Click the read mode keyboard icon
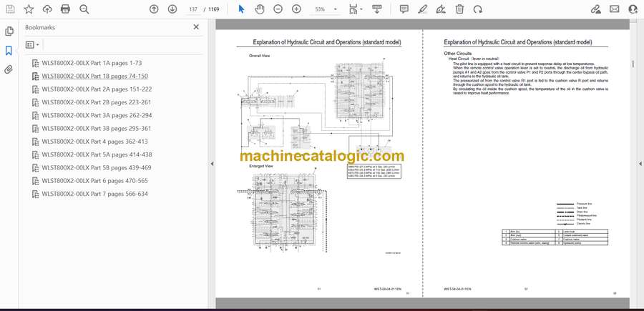Image resolution: width=644 pixels, height=311 pixels. 376,9
